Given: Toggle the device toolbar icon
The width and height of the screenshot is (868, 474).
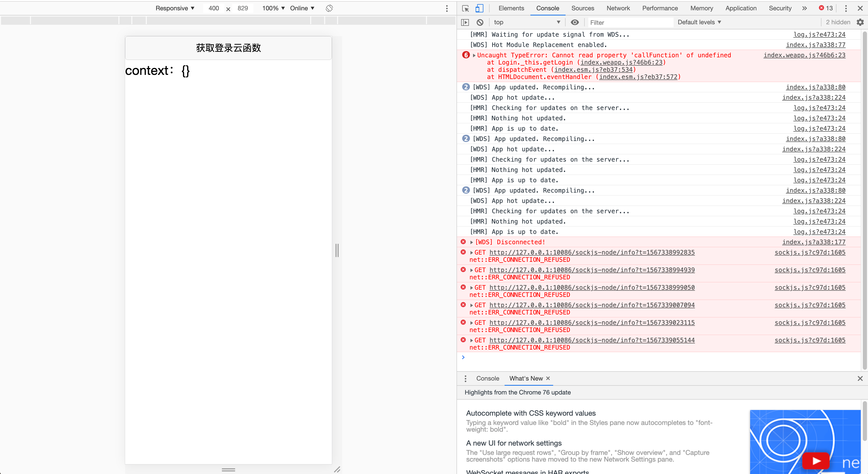Looking at the screenshot, I should [x=479, y=8].
